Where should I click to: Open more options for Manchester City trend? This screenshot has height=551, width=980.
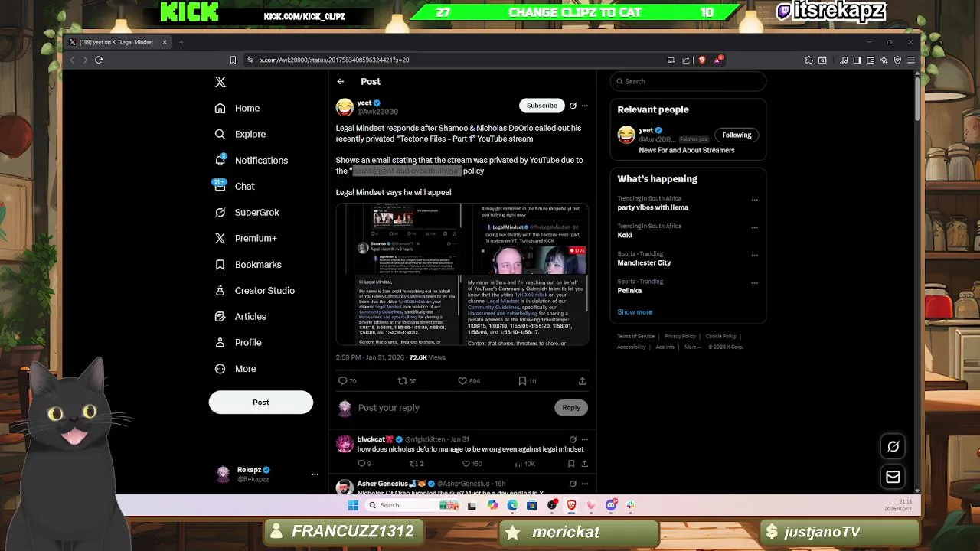(754, 255)
